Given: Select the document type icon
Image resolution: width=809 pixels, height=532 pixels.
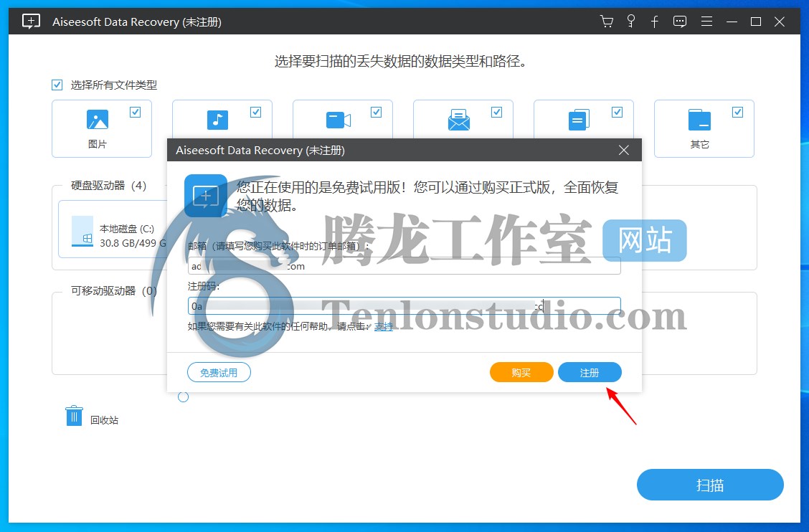Looking at the screenshot, I should [x=579, y=120].
